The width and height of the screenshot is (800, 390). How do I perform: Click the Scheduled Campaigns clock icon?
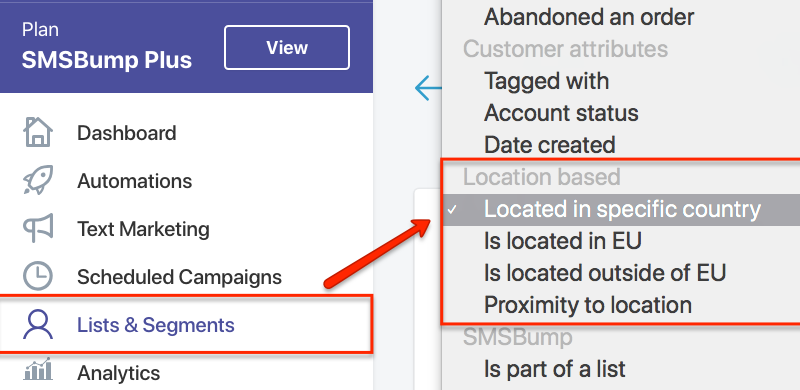pyautogui.click(x=38, y=276)
